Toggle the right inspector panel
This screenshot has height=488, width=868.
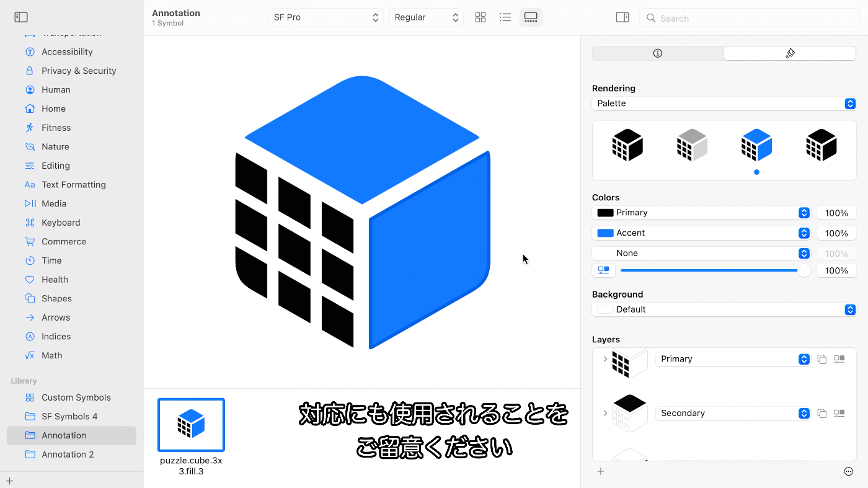coord(622,17)
